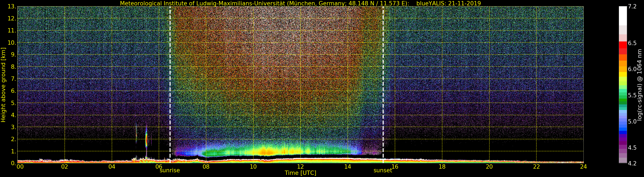Click the y-axis tick label '1.'
Viewport: 644px width, 177px height.
[x=14, y=151]
